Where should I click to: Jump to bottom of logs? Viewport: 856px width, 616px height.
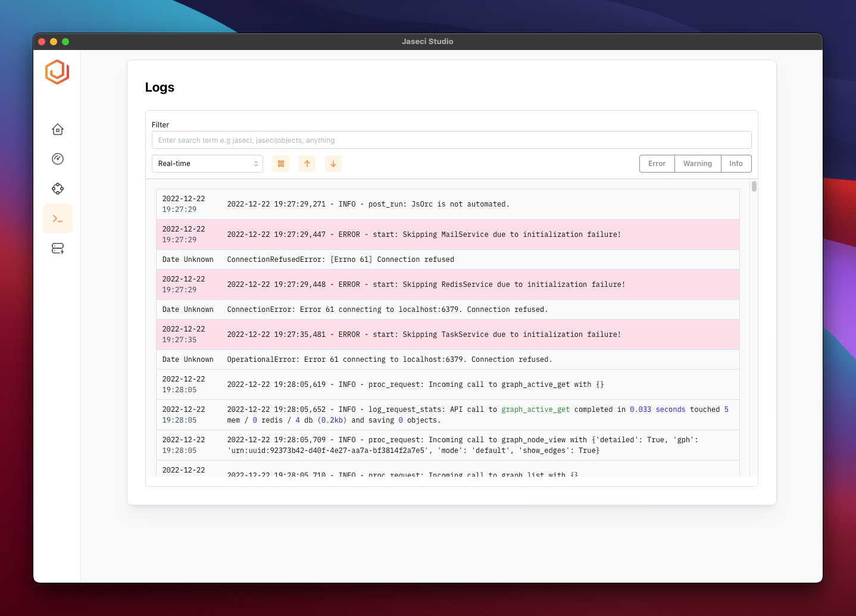(333, 164)
